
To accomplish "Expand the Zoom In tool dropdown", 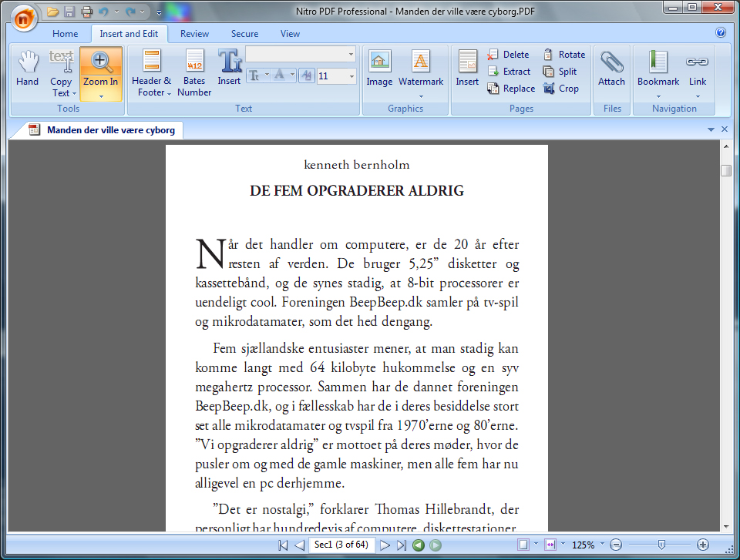I will [101, 96].
